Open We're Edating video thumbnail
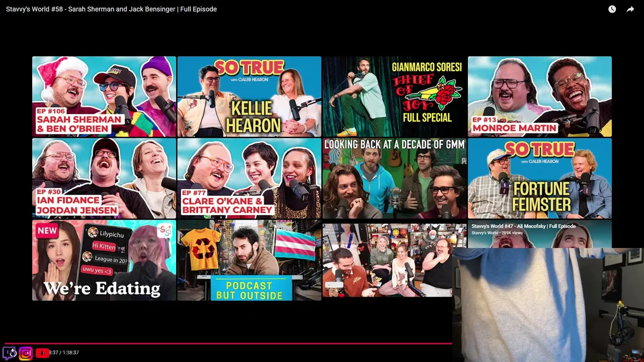The image size is (644, 362). [104, 260]
